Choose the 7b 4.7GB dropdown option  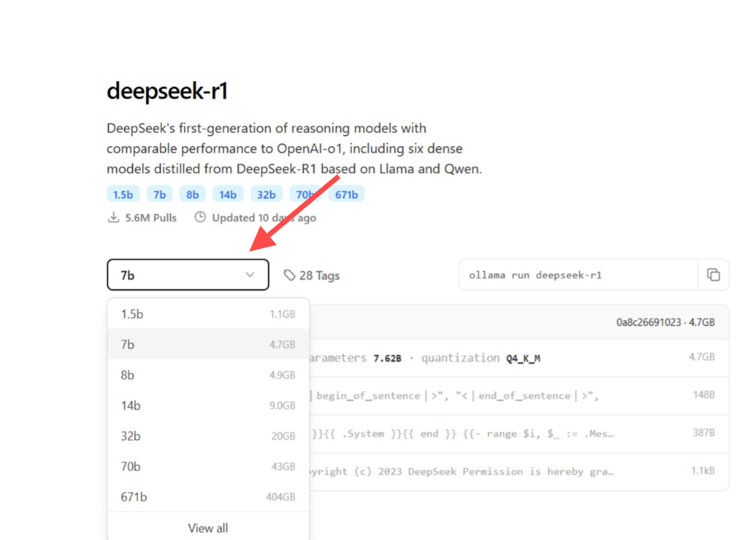(208, 344)
